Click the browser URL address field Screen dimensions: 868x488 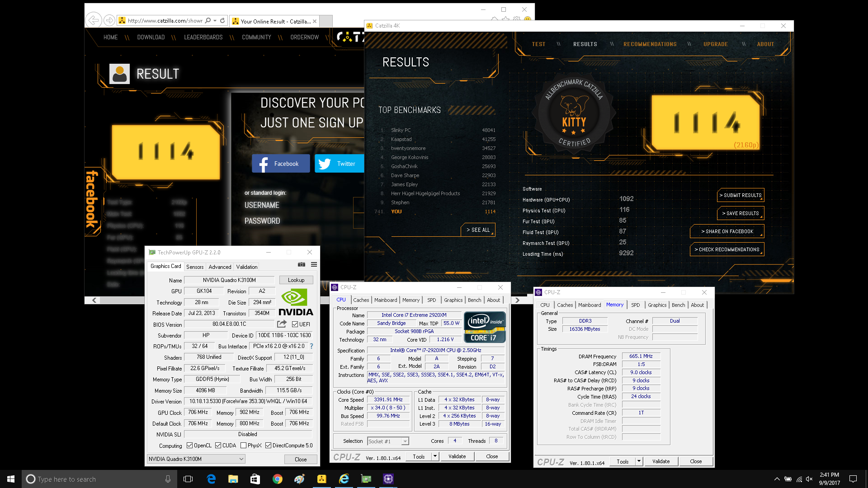[x=165, y=20]
